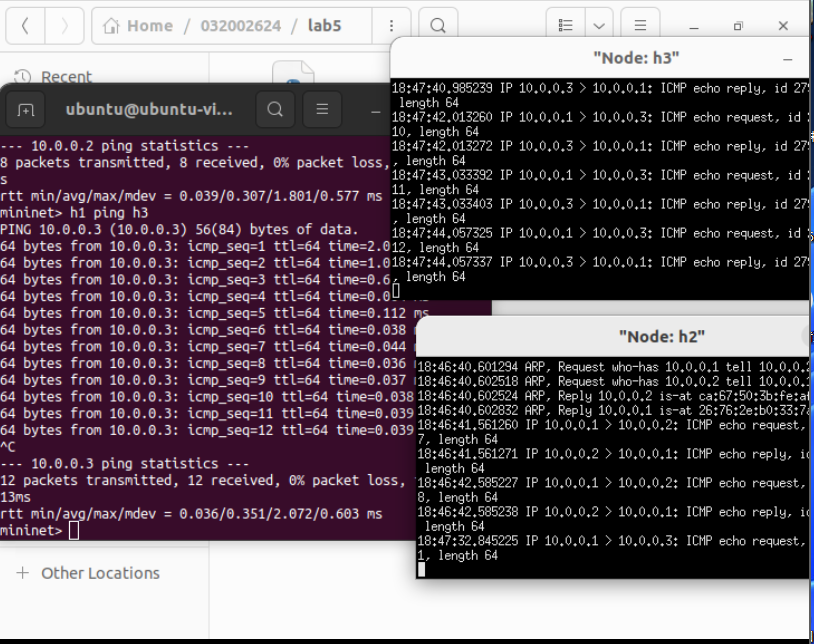Click the 18:47:32.845225 line in h2
Screen dimensions: 814x644
pos(613,541)
